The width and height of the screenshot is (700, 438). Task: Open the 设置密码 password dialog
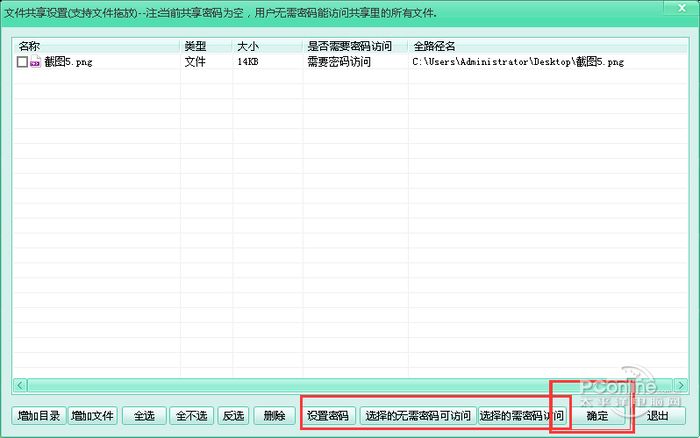tap(328, 416)
